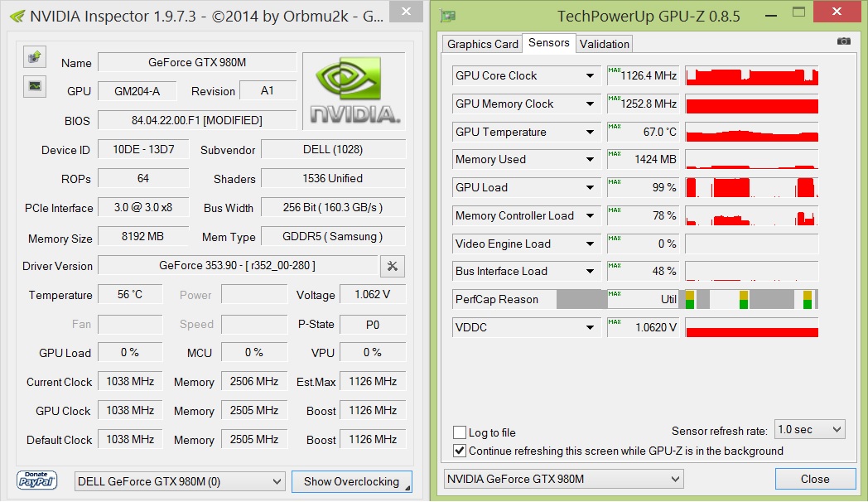Click the GPU-Z camera screenshot icon
Screen dimensions: 868x502
coord(844,41)
